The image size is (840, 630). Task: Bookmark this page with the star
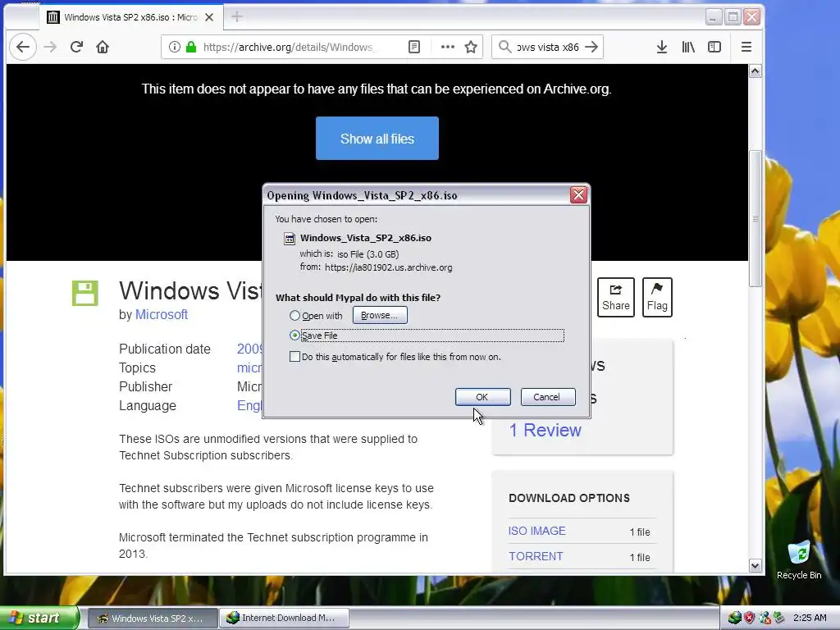coord(471,47)
